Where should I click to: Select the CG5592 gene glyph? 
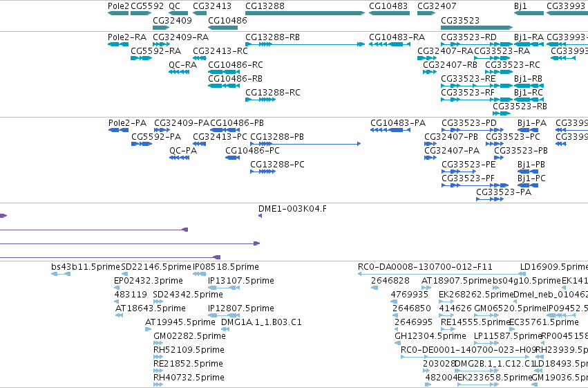(x=141, y=14)
